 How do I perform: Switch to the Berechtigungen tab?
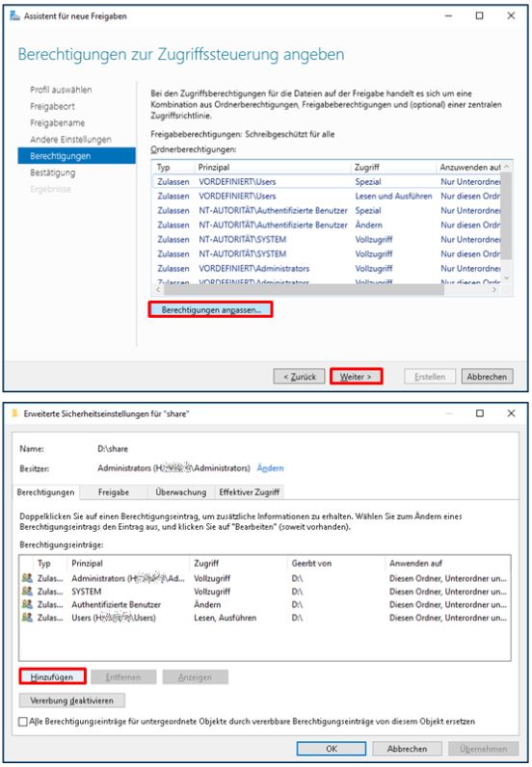[45, 492]
